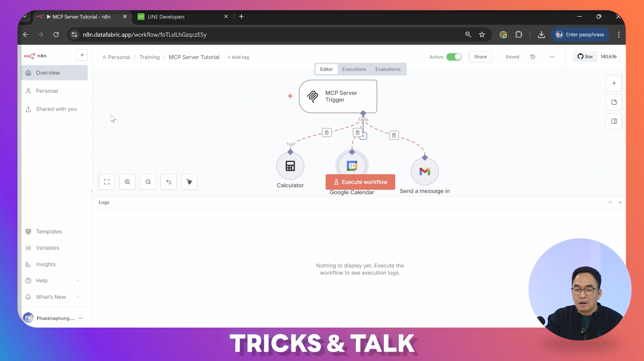Click the zoom in canvas button
This screenshot has width=644, height=361.
(127, 182)
